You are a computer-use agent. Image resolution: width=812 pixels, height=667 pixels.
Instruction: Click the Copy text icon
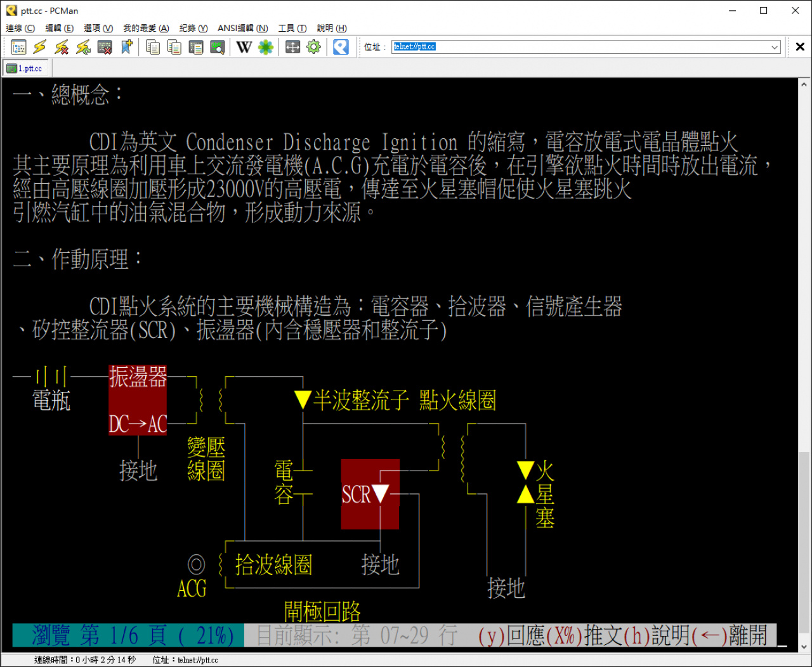tap(153, 47)
